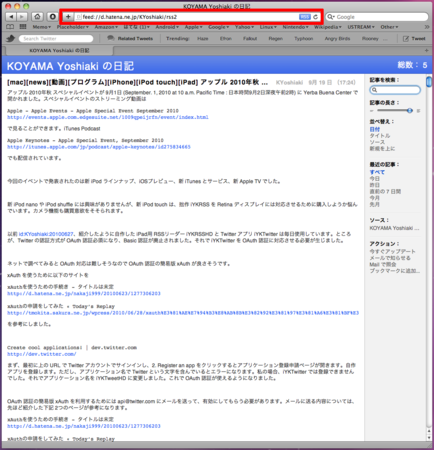434x450 pixels.
Task: Click the Related Tweets button
Action: point(130,39)
